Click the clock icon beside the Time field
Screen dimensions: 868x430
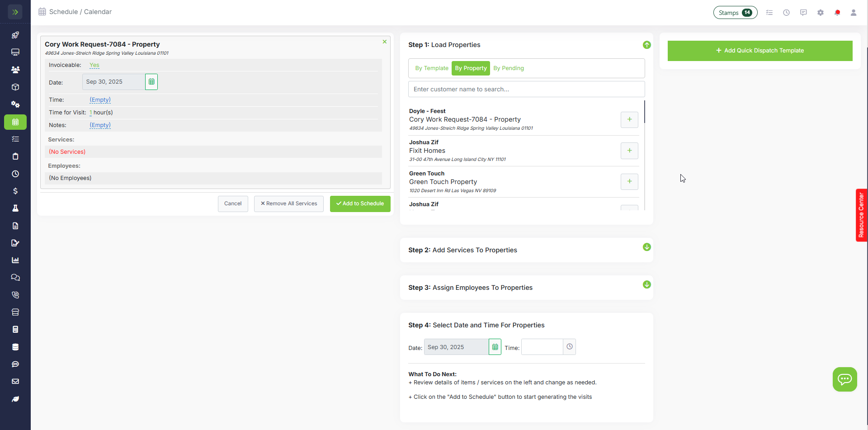tap(570, 347)
